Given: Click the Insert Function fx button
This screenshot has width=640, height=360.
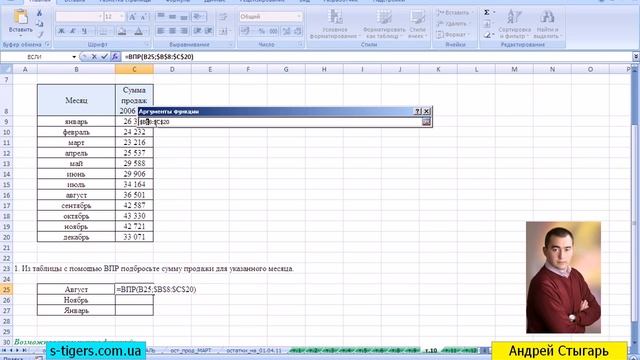Looking at the screenshot, I should (115, 57).
